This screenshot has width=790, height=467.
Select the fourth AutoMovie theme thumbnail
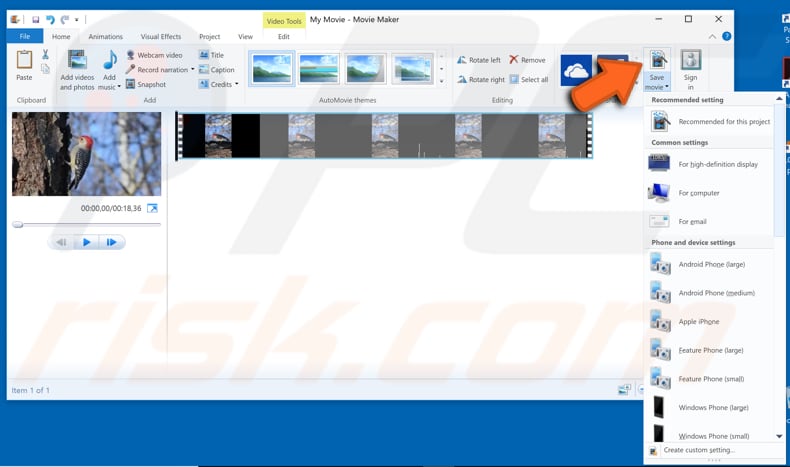[412, 69]
